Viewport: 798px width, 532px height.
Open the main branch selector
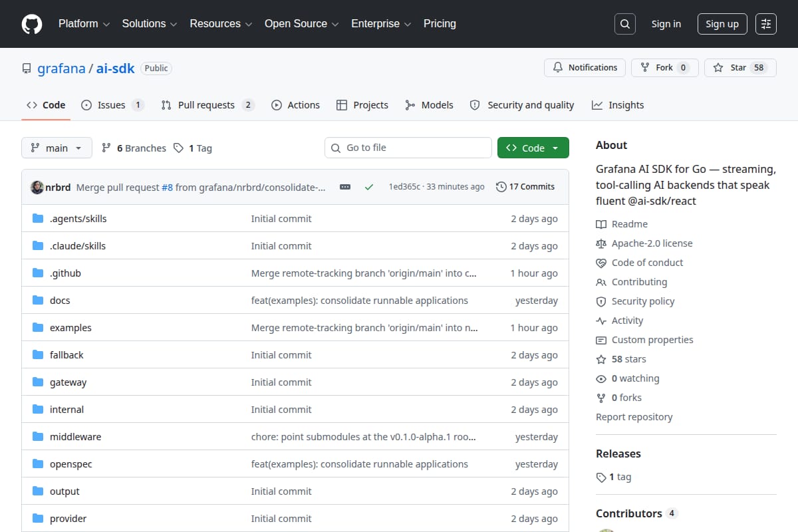[x=57, y=148]
